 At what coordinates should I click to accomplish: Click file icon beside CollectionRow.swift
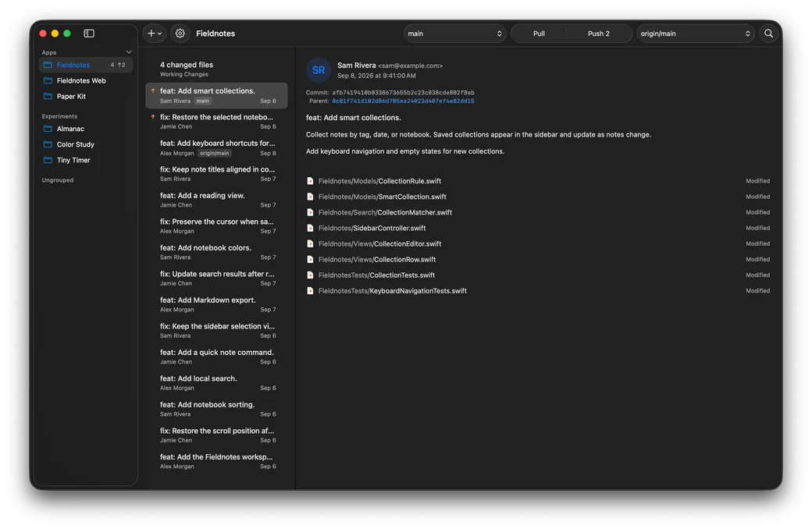click(x=310, y=259)
